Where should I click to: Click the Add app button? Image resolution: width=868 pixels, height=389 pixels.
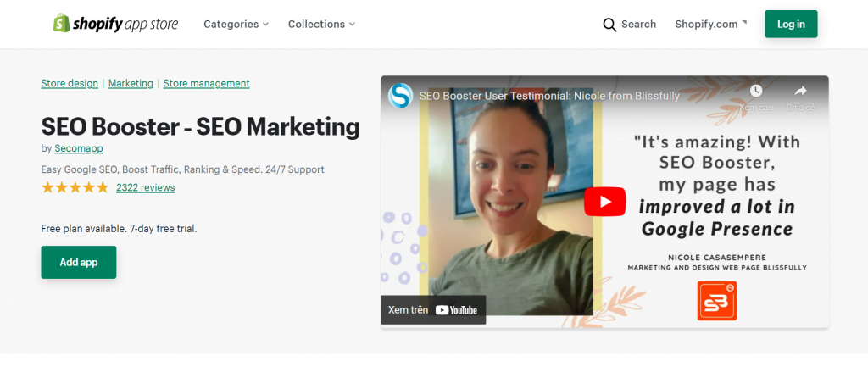pos(79,262)
